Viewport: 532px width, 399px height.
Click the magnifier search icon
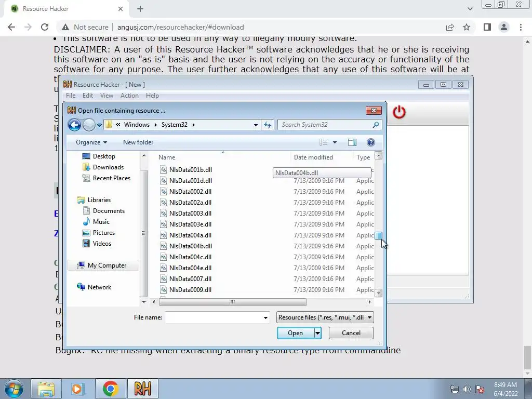pos(376,125)
